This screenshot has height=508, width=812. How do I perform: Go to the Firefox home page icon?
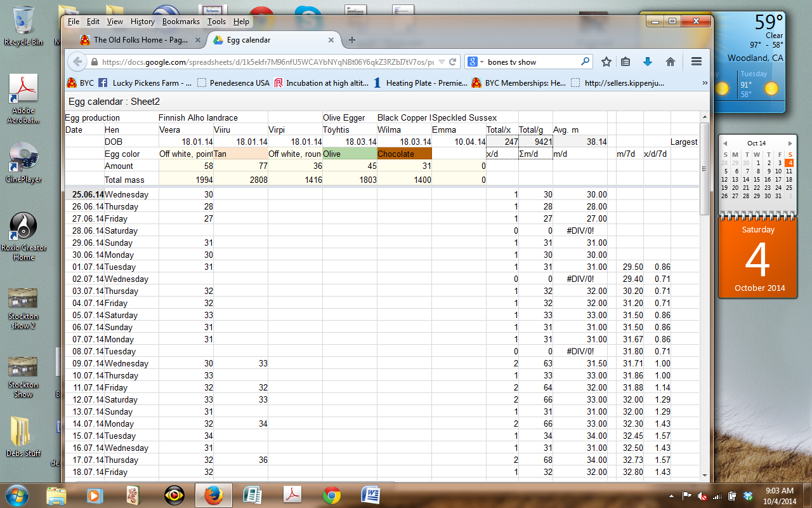tap(670, 62)
